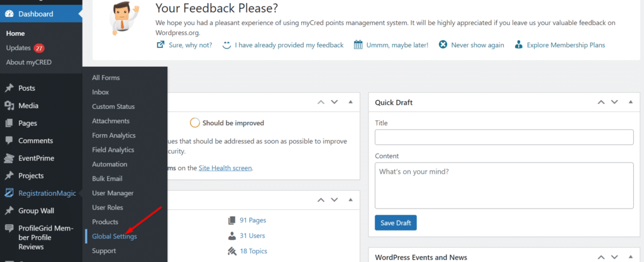Click the What's on your mind content box

coord(504,185)
